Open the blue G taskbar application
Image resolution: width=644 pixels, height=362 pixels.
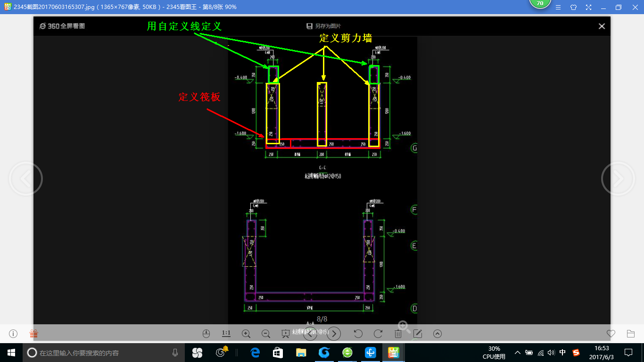(324, 353)
